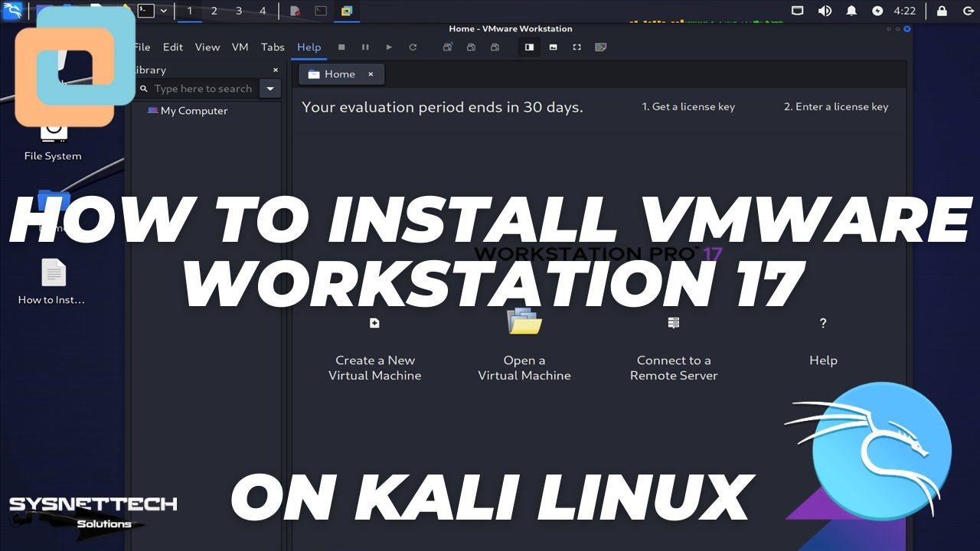The image size is (980, 551).
Task: Click the Help question mark button
Action: tap(823, 343)
